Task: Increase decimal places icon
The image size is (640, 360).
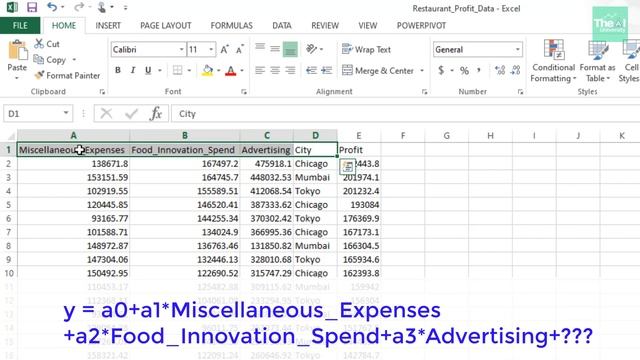Action: click(500, 70)
